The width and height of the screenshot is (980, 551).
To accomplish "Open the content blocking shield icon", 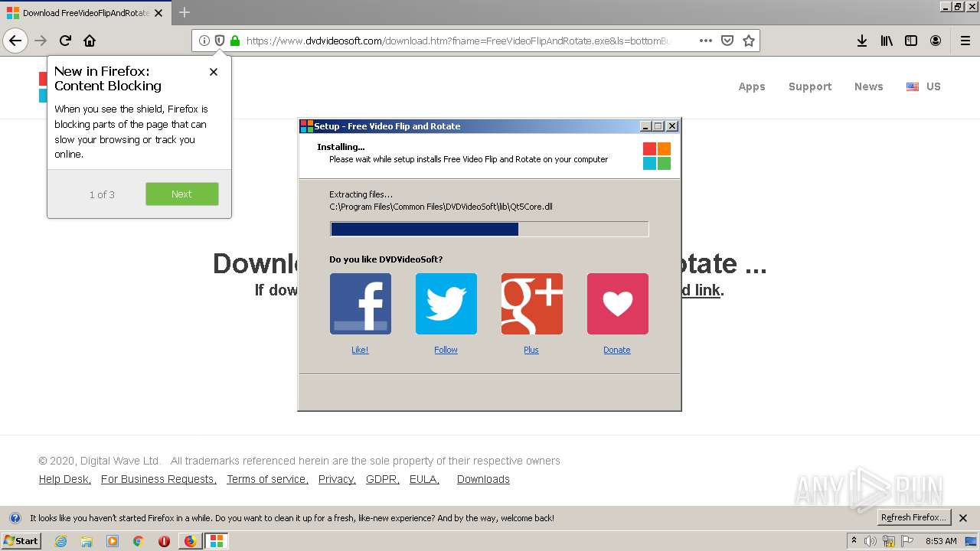I will pos(220,41).
